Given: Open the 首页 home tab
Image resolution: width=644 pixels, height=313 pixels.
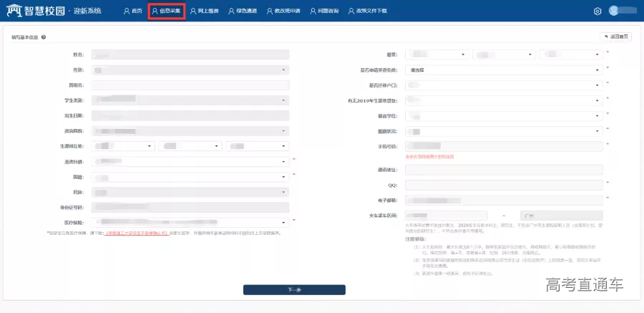Looking at the screenshot, I should 132,11.
